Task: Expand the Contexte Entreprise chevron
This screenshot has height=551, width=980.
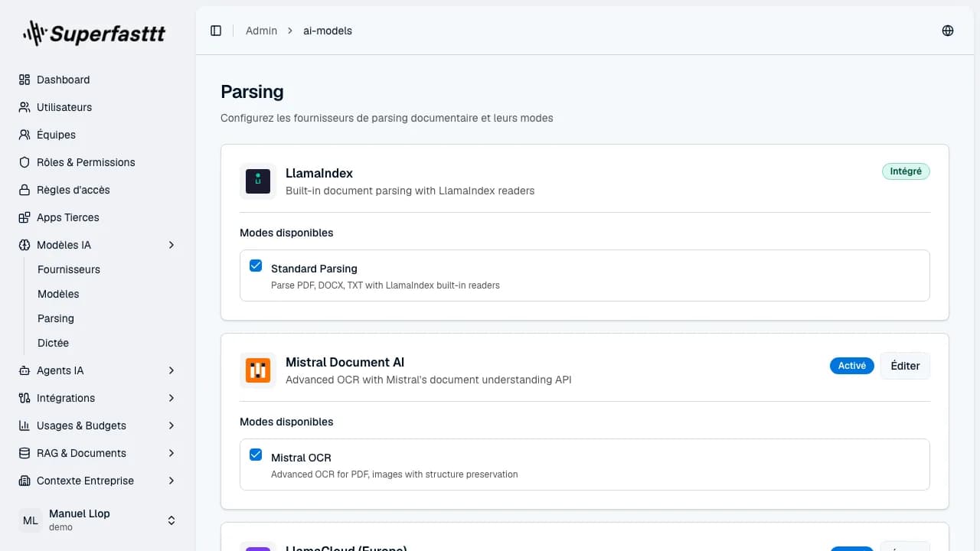Action: pyautogui.click(x=171, y=481)
